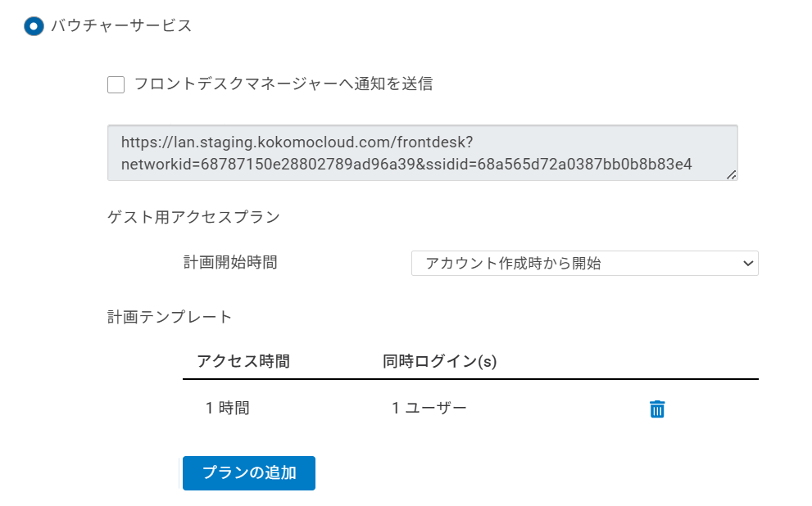Click the アカウント作成時から開始 selected value
The height and width of the screenshot is (506, 812).
click(x=513, y=264)
